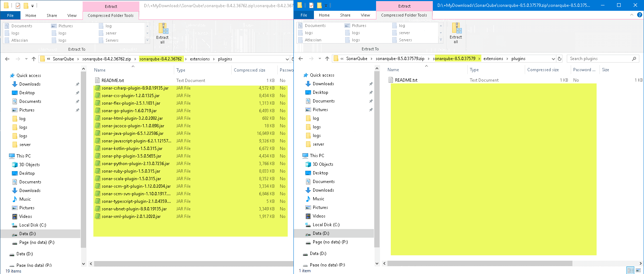
Task: Sort by Type column in right window
Action: (x=474, y=70)
